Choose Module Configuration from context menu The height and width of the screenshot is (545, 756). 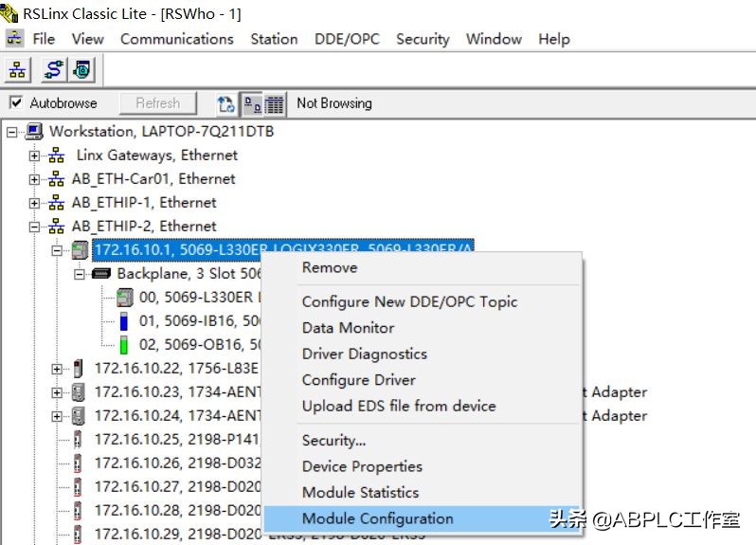tap(377, 518)
